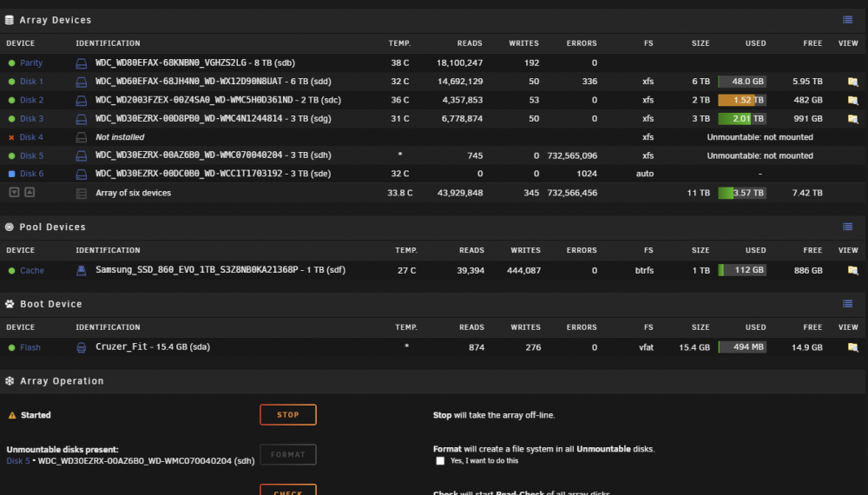868x495 pixels.
Task: Browse Disk 3 contents via View icon
Action: click(x=852, y=118)
